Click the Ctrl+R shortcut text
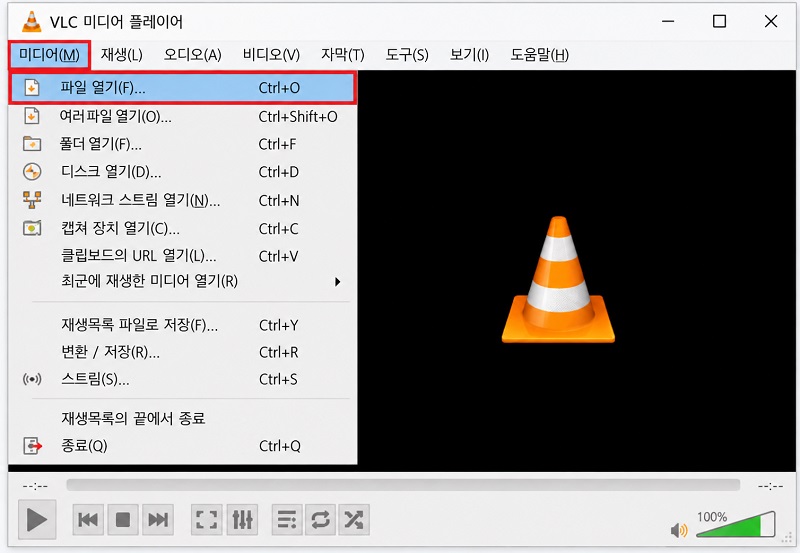Viewport: 800px width, 553px height. (279, 352)
